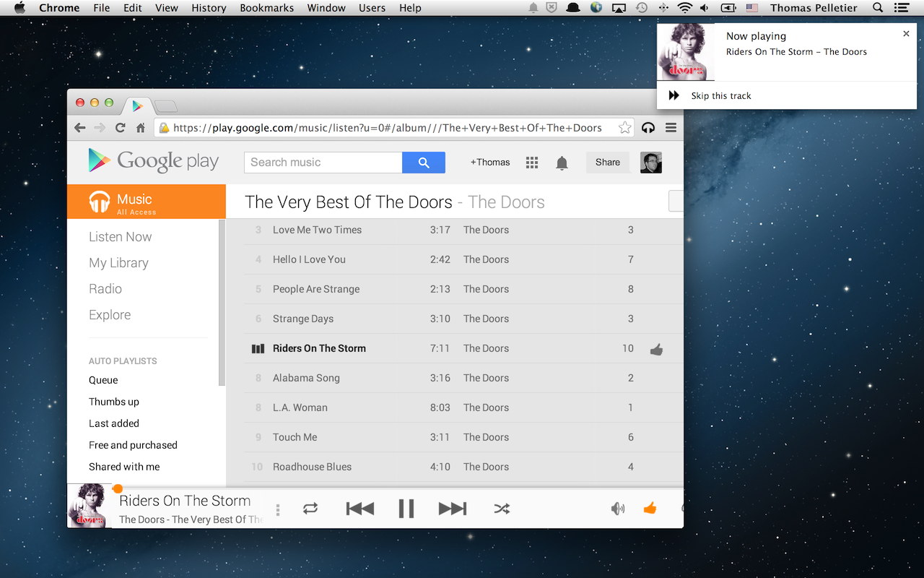Click the orange playback progress knob

(118, 489)
